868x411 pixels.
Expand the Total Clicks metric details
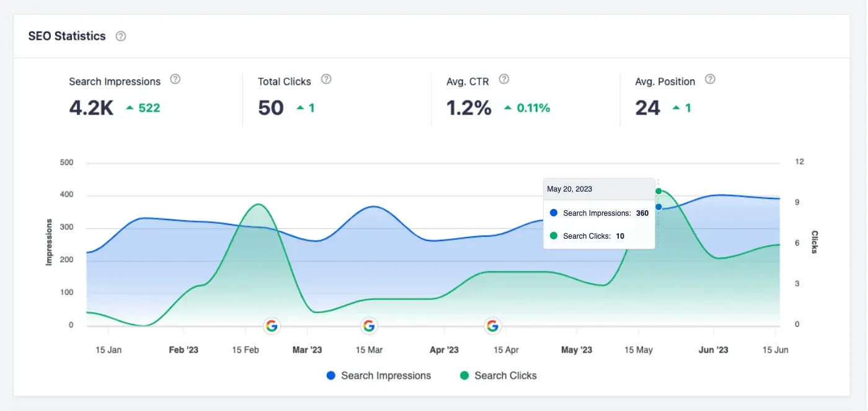coord(284,81)
